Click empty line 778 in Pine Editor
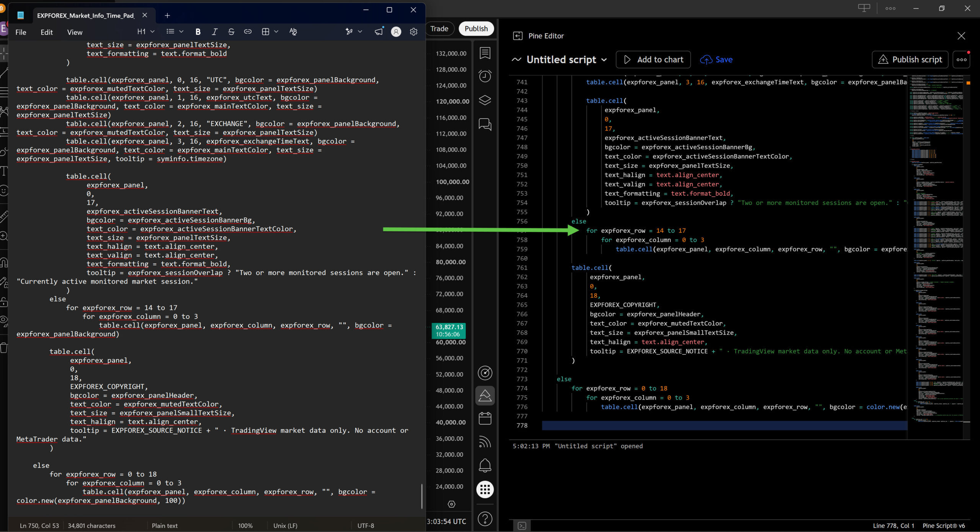Viewport: 980px width, 532px height. [724, 426]
